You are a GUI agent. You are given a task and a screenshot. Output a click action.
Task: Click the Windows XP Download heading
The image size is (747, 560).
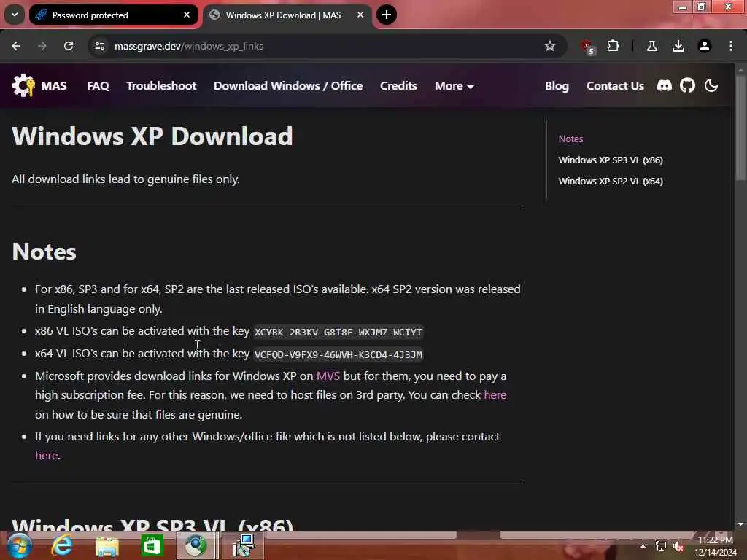[x=152, y=136]
